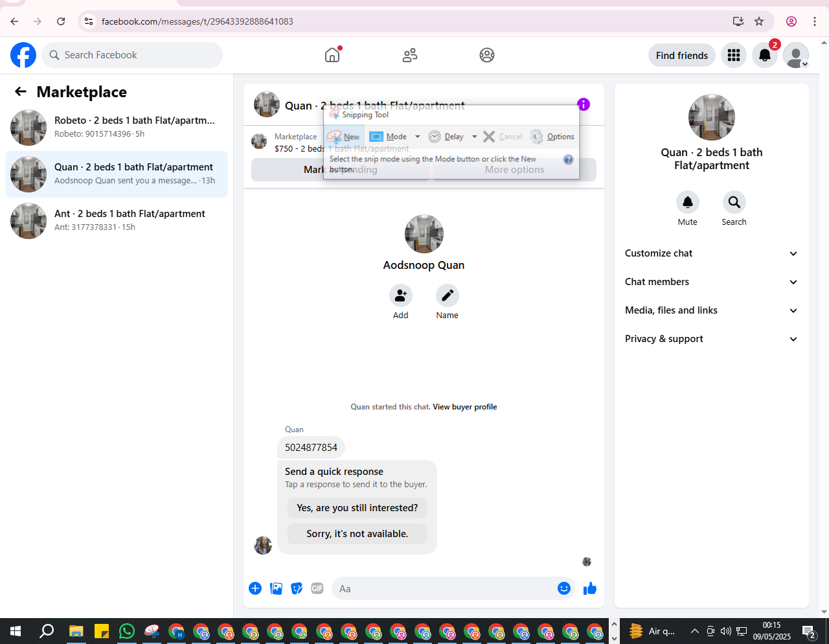The width and height of the screenshot is (829, 644).
Task: Open WhatsApp from the taskbar
Action: coord(127,631)
